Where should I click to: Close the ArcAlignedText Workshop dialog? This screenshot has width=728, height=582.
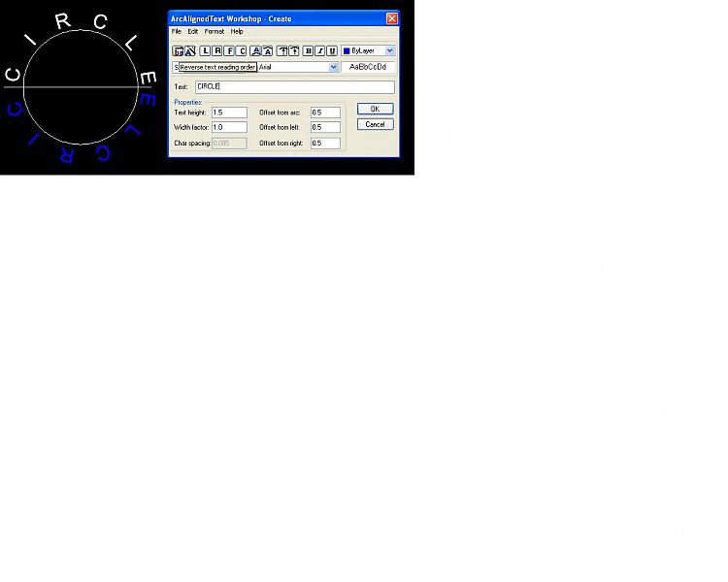click(392, 18)
